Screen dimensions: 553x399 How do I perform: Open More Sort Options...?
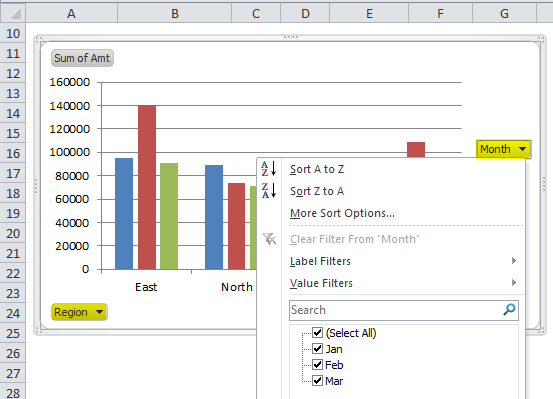pos(342,213)
